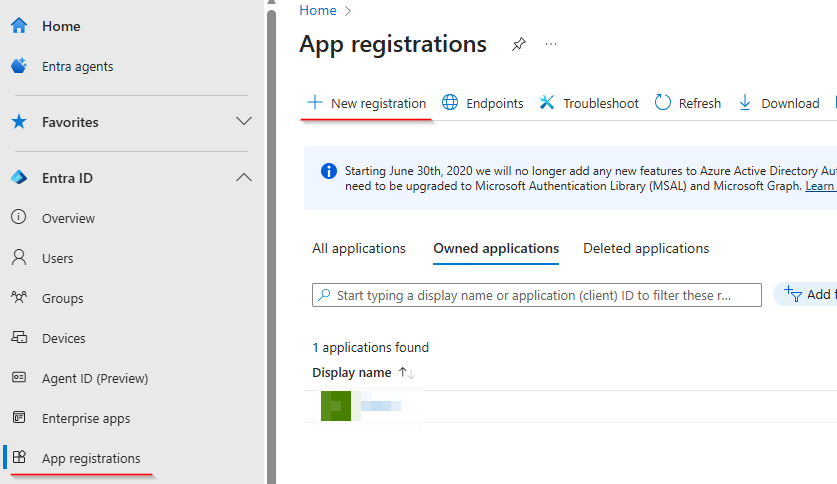Click the Troubleshoot tools icon

[x=547, y=102]
